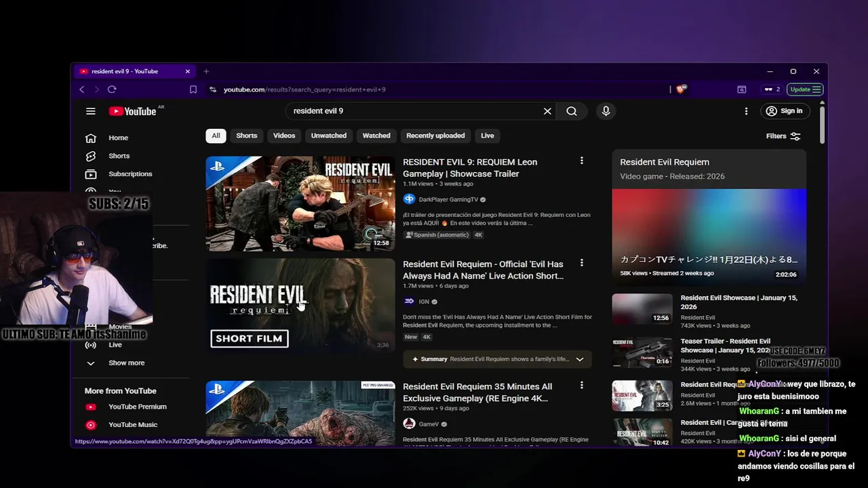
Task: Open more options for Leon Gameplay video
Action: pyautogui.click(x=581, y=161)
